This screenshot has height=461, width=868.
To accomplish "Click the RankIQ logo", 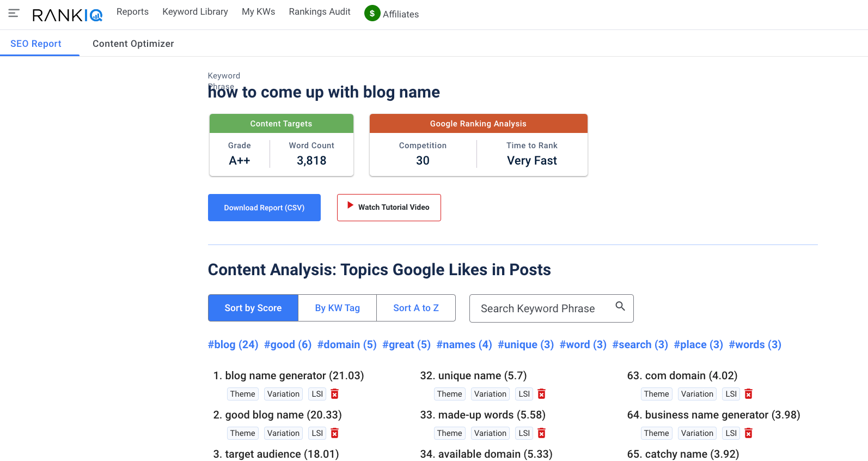I will click(x=66, y=15).
